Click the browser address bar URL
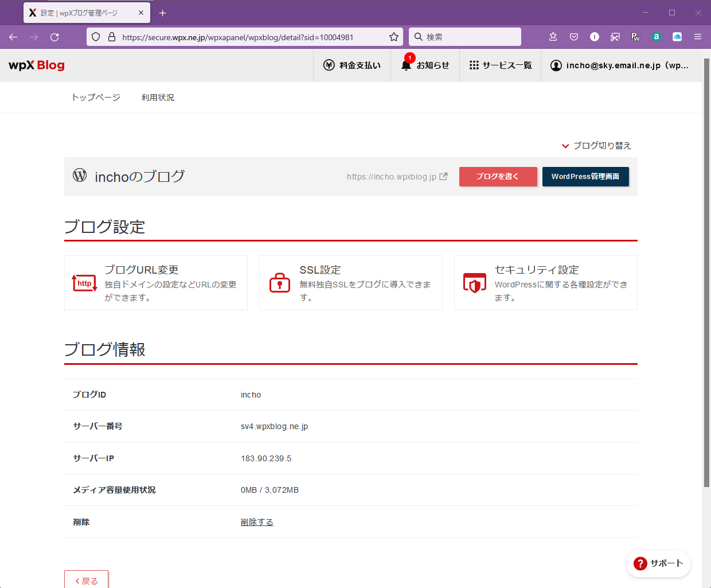Viewport: 711px width, 588px height. click(x=238, y=37)
